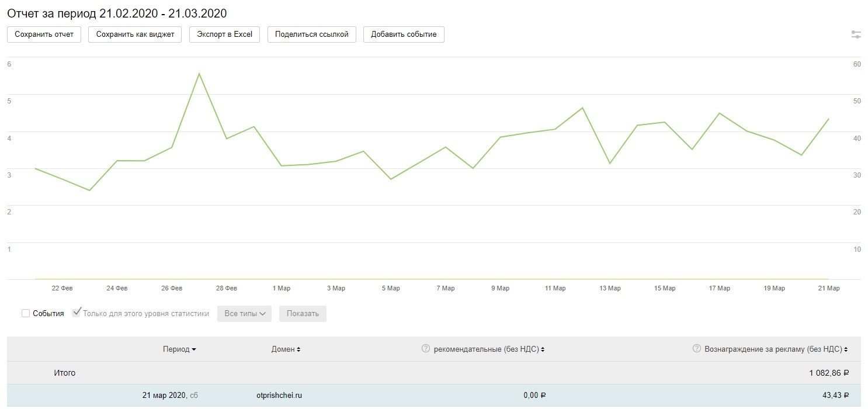Sort table by Домен column
The height and width of the screenshot is (409, 868).
(x=286, y=349)
